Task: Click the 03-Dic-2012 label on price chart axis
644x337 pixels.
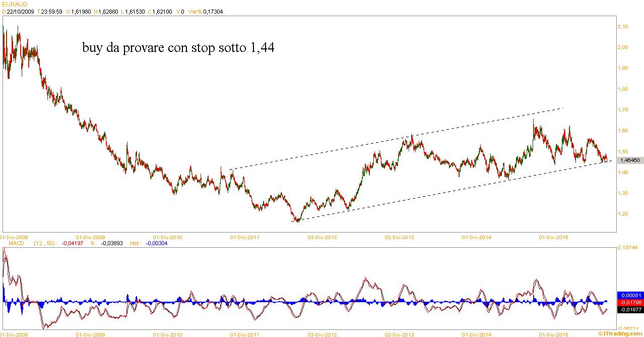Action: [321, 236]
